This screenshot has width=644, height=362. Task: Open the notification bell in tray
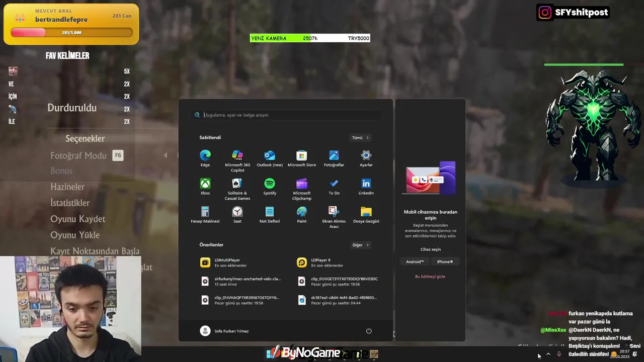[635, 354]
